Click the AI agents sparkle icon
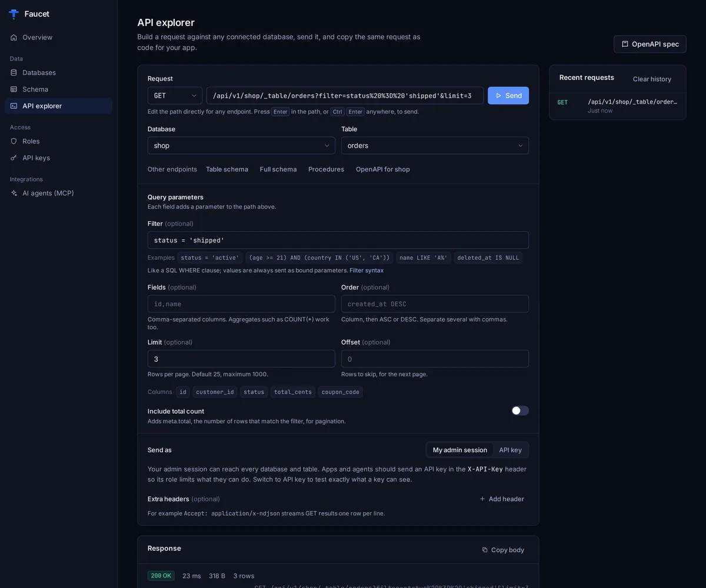This screenshot has height=588, width=706. coord(14,193)
